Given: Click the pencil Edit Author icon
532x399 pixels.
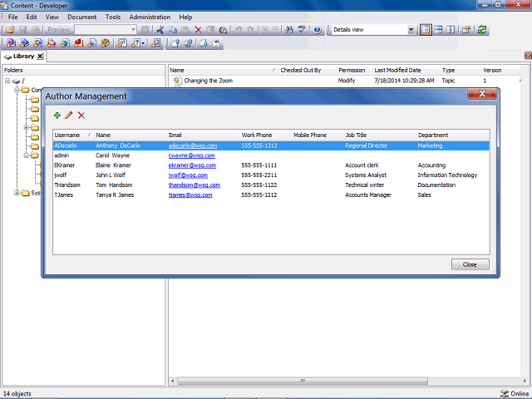Looking at the screenshot, I should click(x=69, y=116).
